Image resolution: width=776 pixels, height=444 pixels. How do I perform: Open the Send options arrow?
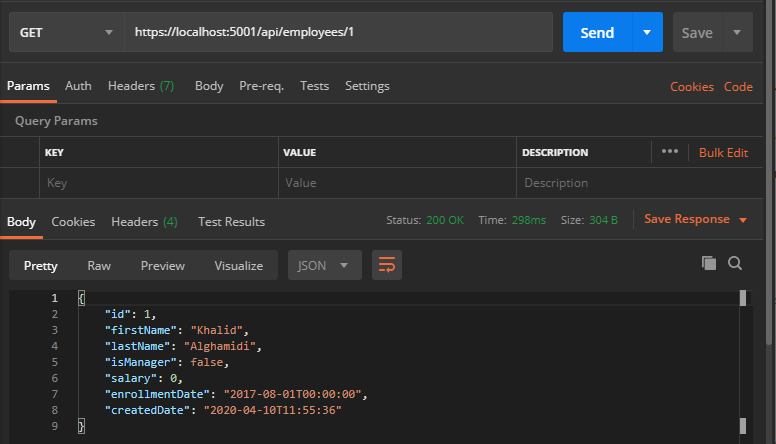(x=647, y=32)
